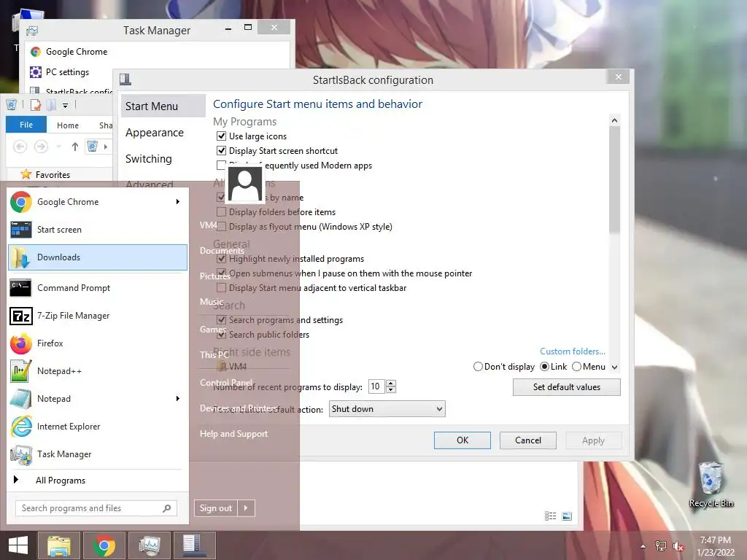Open Control Panel from Start menu
Image resolution: width=747 pixels, height=560 pixels.
click(x=226, y=382)
